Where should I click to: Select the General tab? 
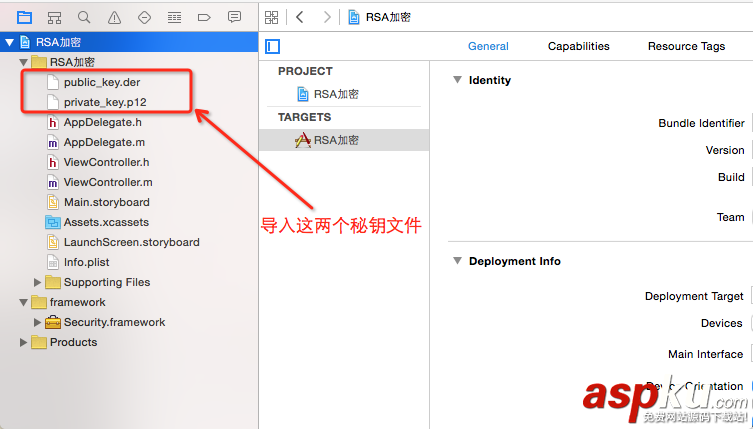488,47
